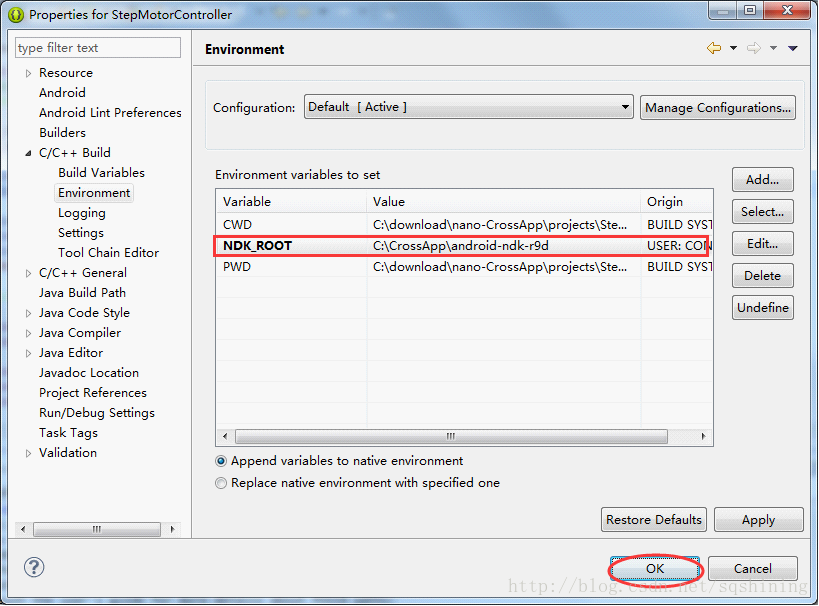Confirm with the OK button
The height and width of the screenshot is (606, 819).
(655, 568)
